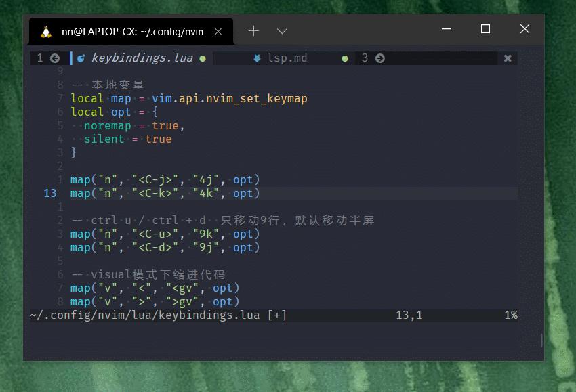Click highlighted line number 13 in the gutter
Image resolution: width=576 pixels, height=392 pixels.
pyautogui.click(x=49, y=193)
